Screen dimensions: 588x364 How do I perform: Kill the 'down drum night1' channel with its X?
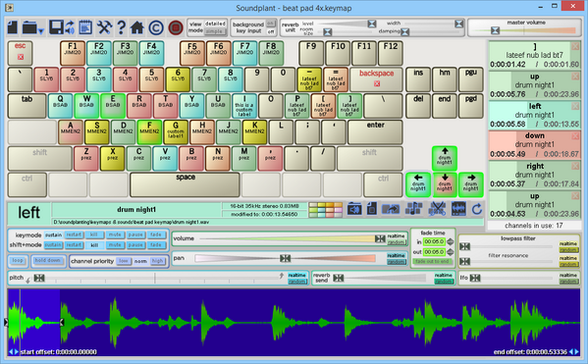(575, 135)
